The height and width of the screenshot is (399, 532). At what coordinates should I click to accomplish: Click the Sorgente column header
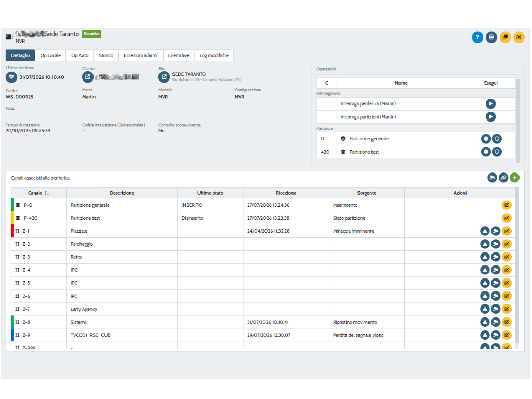tap(366, 193)
